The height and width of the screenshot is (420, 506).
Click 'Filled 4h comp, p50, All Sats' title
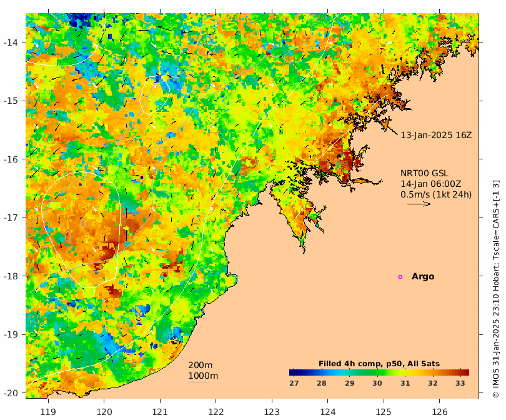pyautogui.click(x=379, y=364)
